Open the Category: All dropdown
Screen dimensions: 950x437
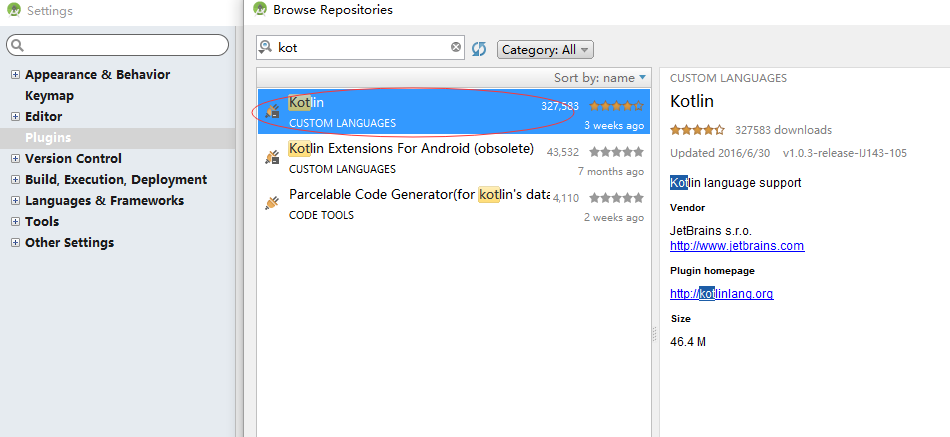545,50
